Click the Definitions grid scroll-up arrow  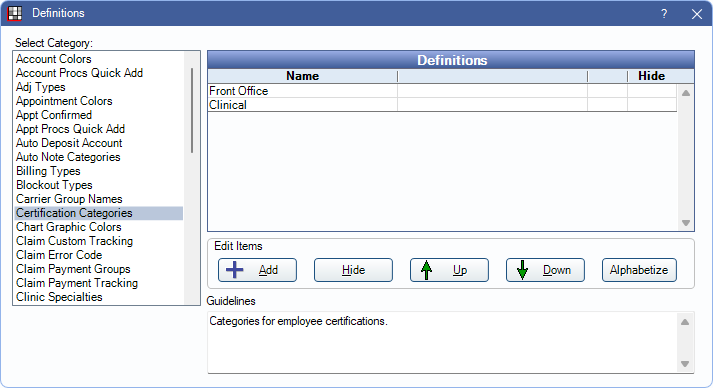(686, 93)
